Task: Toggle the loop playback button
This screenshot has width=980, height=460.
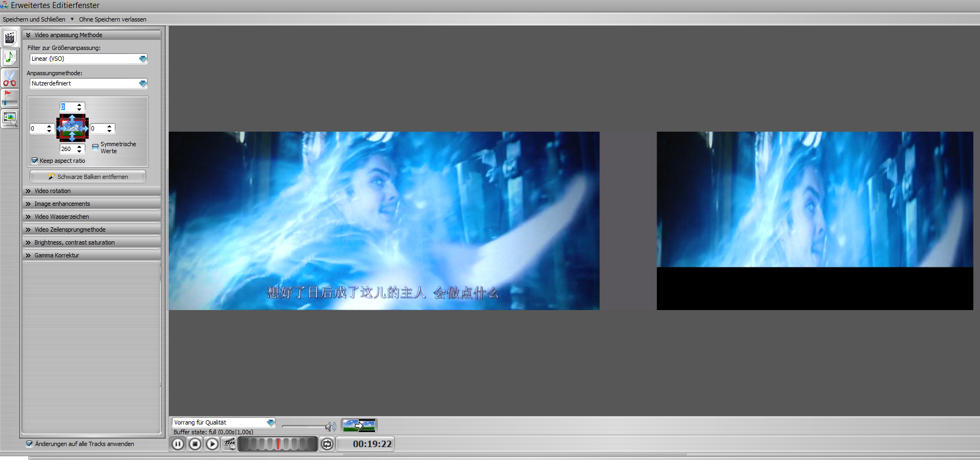Action: click(x=327, y=444)
